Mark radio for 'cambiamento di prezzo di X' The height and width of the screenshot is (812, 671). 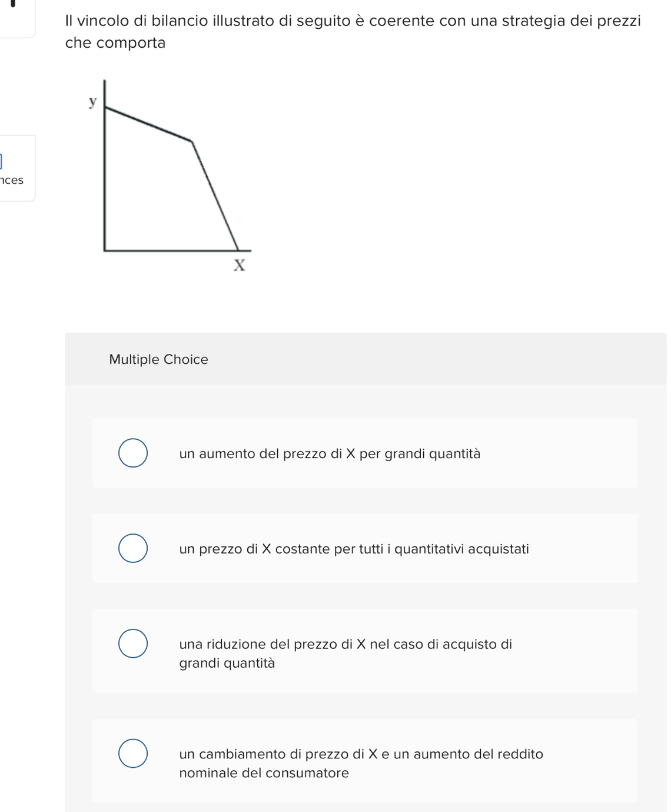coord(133,753)
